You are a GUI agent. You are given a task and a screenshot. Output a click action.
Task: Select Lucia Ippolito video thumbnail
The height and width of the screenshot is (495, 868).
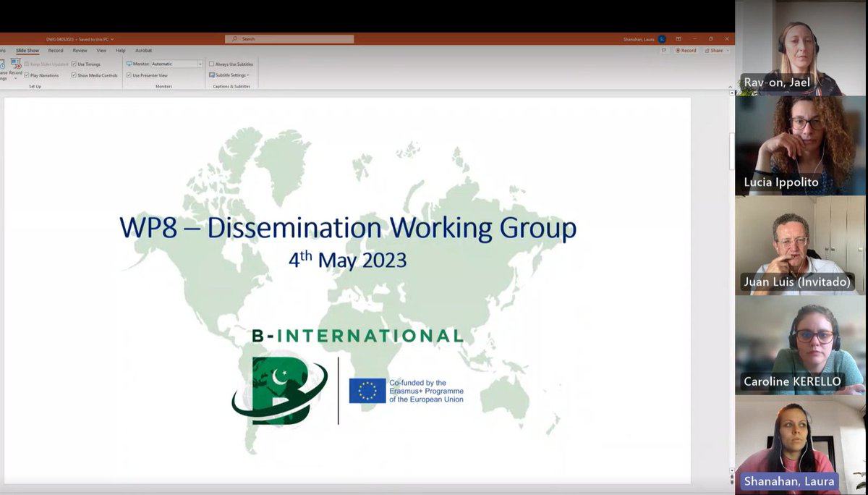tap(801, 145)
